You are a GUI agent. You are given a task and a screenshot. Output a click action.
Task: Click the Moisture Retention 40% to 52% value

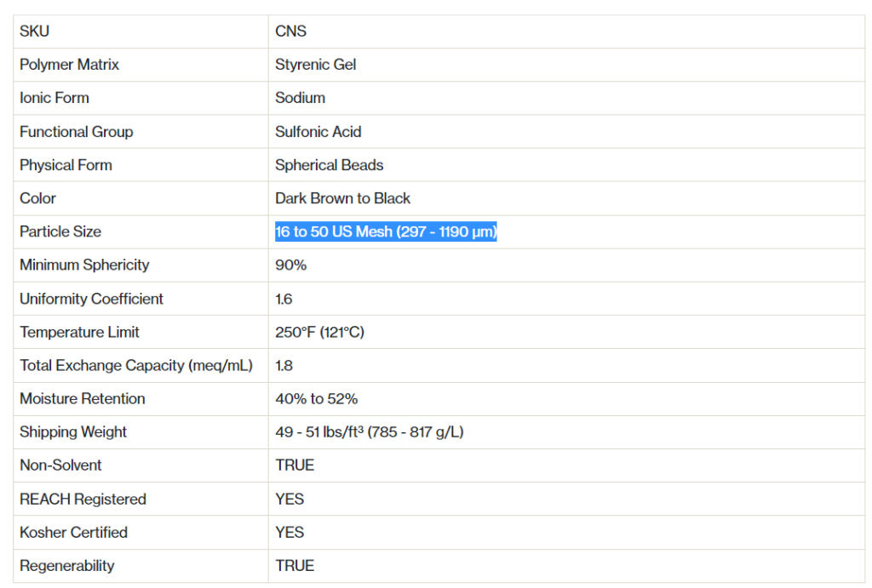pos(316,398)
